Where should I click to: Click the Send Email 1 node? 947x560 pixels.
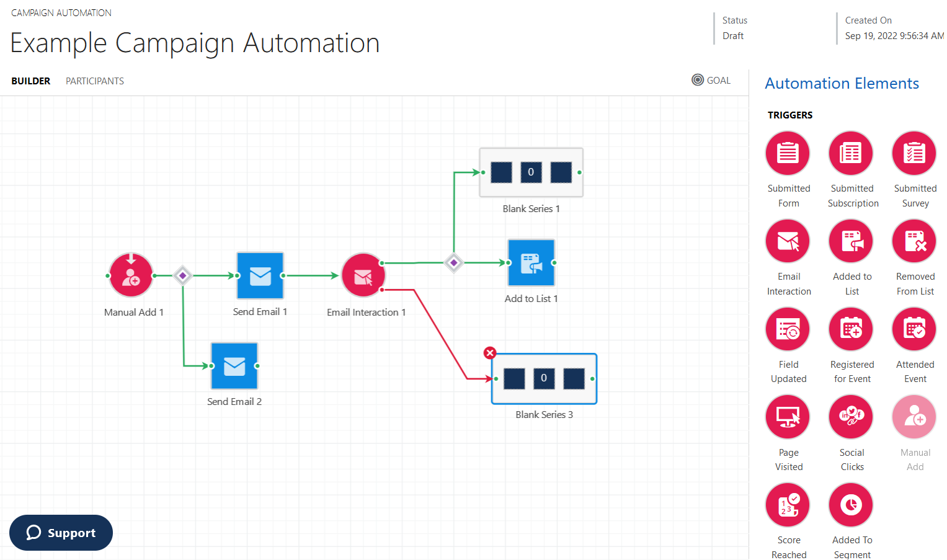tap(260, 275)
